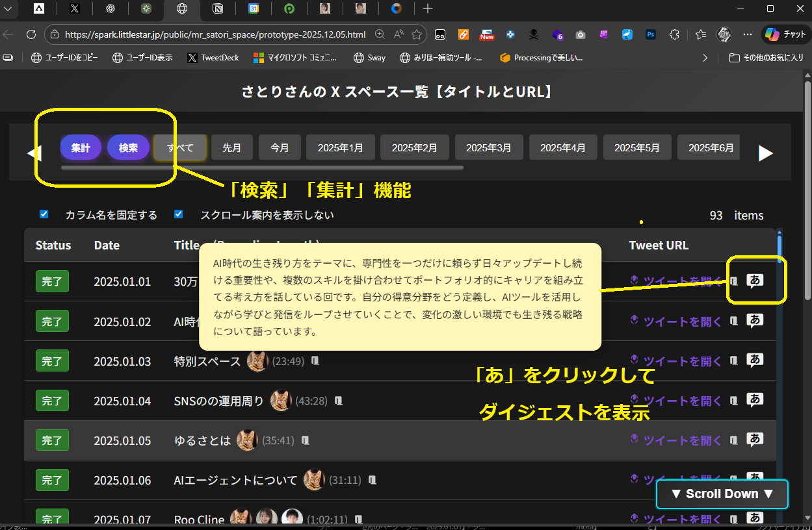This screenshot has height=530, width=812.
Task: Open the browser ellipsis settings menu
Action: [x=748, y=34]
